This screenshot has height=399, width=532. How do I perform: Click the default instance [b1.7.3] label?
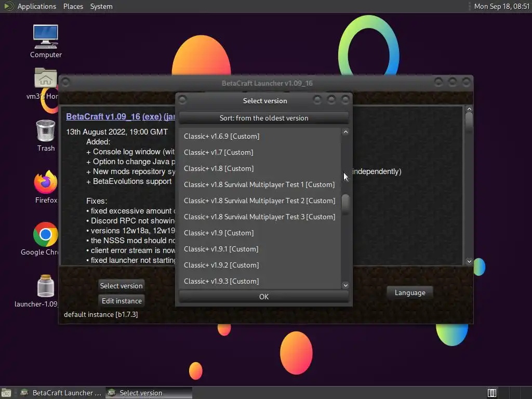click(101, 314)
